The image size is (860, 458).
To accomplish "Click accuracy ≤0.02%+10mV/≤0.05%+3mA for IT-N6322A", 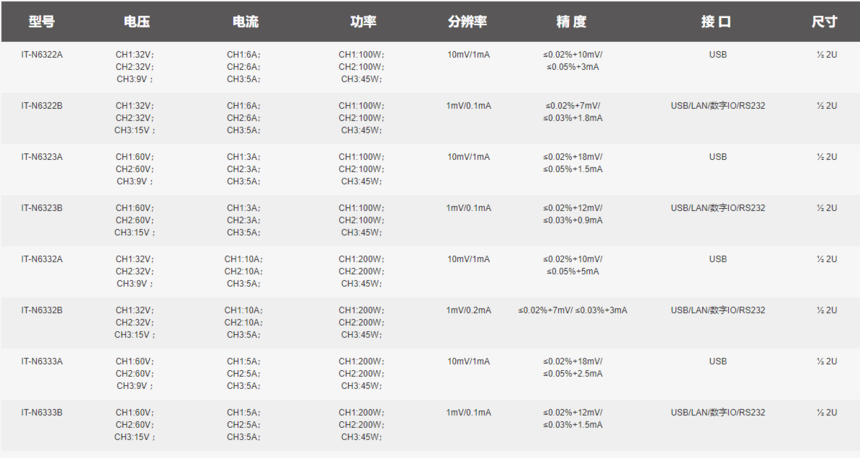I will coord(573,61).
